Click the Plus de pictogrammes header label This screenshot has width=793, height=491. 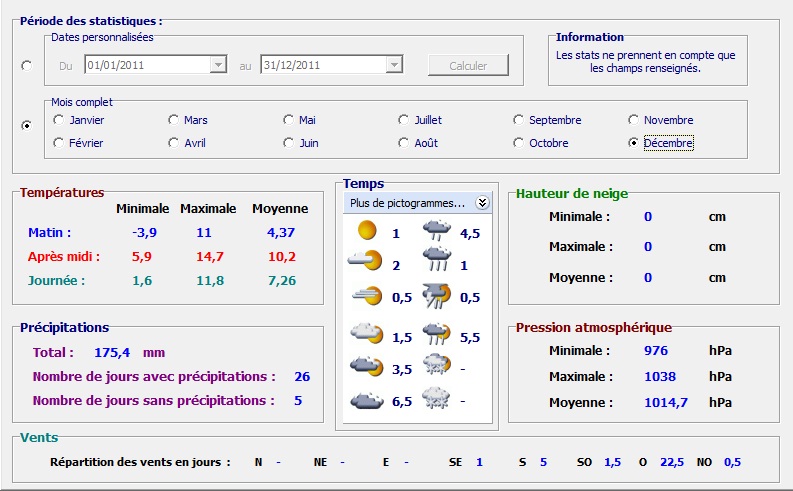tap(406, 203)
